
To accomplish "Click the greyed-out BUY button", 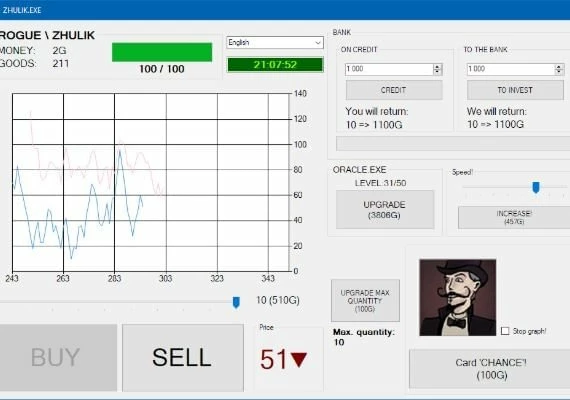I will click(56, 358).
